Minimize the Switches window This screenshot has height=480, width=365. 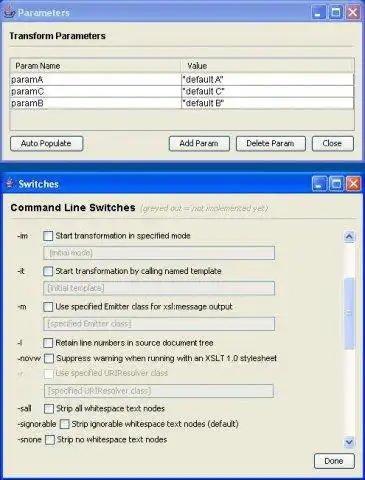click(320, 184)
